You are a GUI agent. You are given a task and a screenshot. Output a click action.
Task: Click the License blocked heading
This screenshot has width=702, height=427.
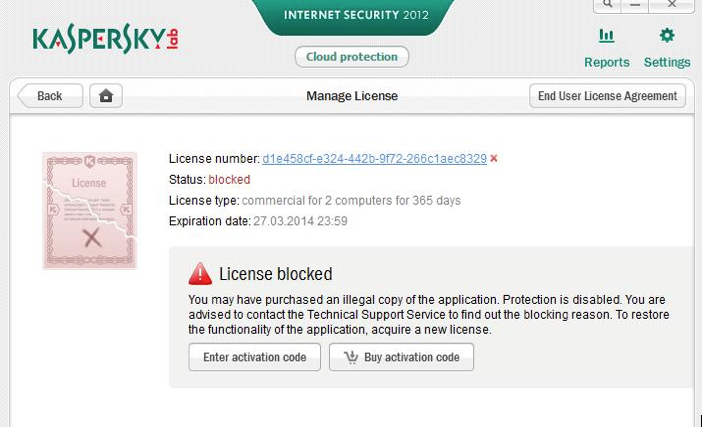275,274
